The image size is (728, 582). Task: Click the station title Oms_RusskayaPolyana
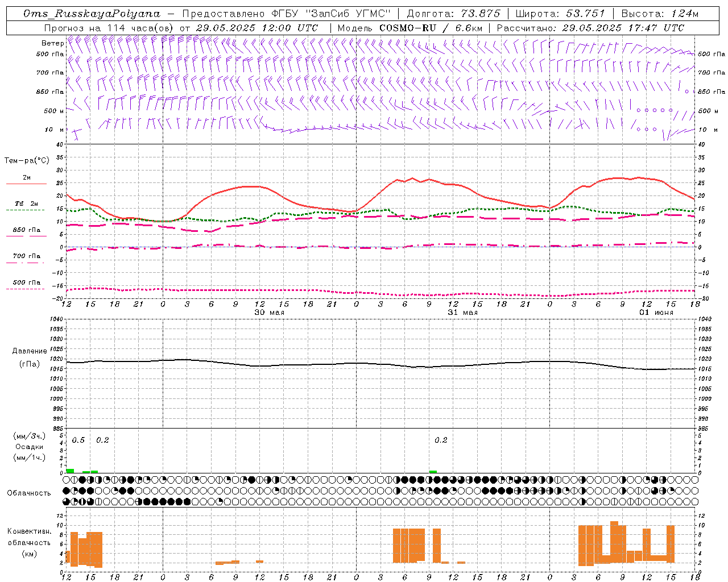click(92, 14)
